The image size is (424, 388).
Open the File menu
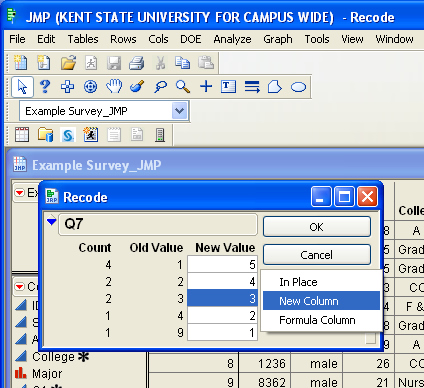(x=17, y=39)
